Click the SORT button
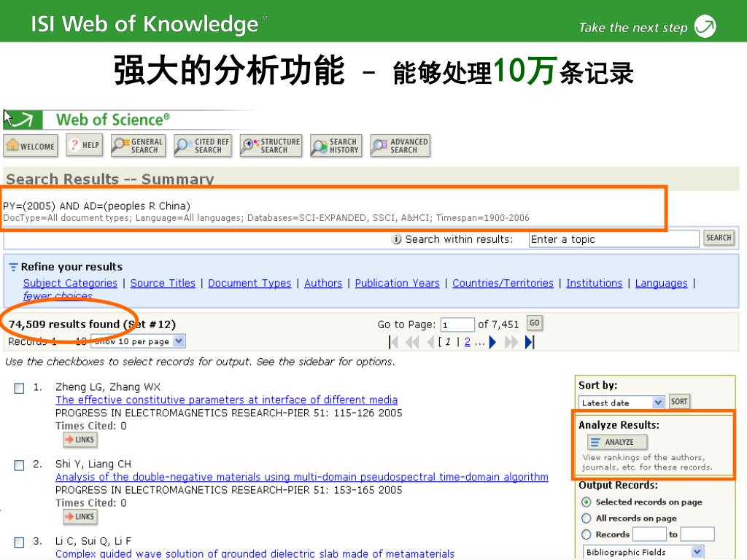The height and width of the screenshot is (560, 747). click(679, 402)
